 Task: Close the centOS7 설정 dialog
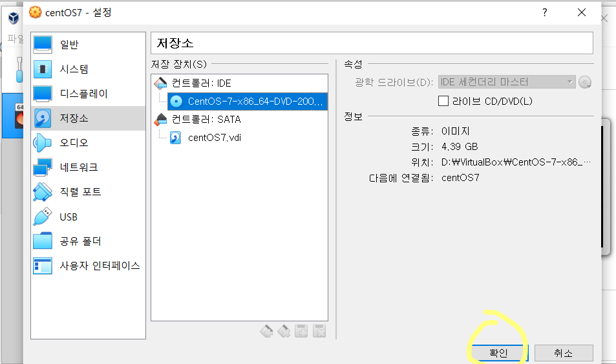tap(582, 12)
